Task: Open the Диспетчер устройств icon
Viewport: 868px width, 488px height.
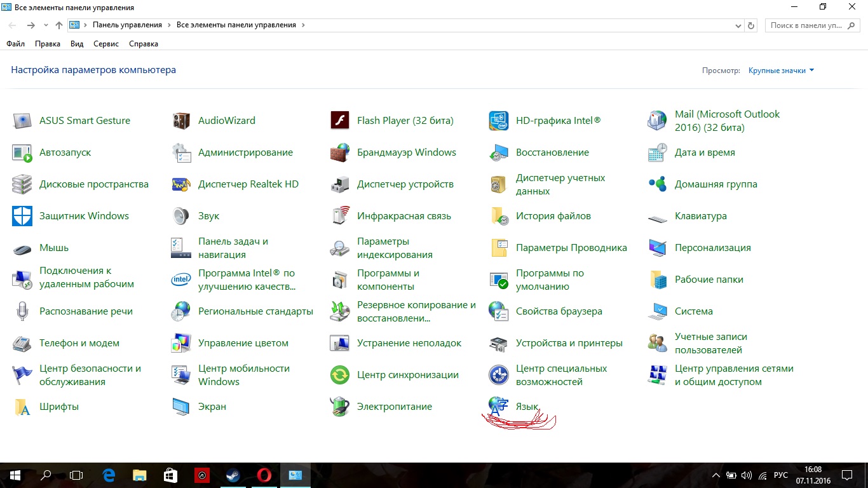Action: (x=340, y=184)
